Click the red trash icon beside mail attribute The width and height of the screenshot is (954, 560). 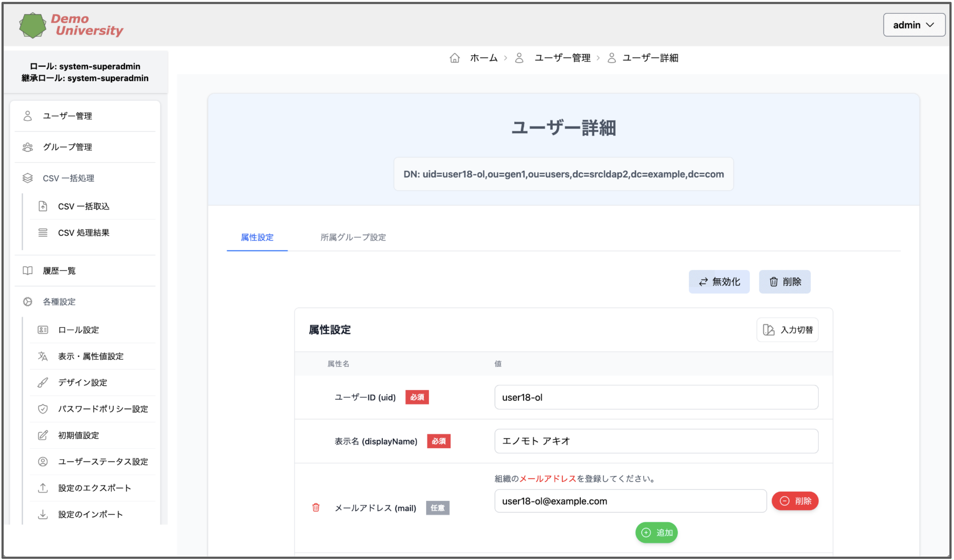click(x=316, y=507)
